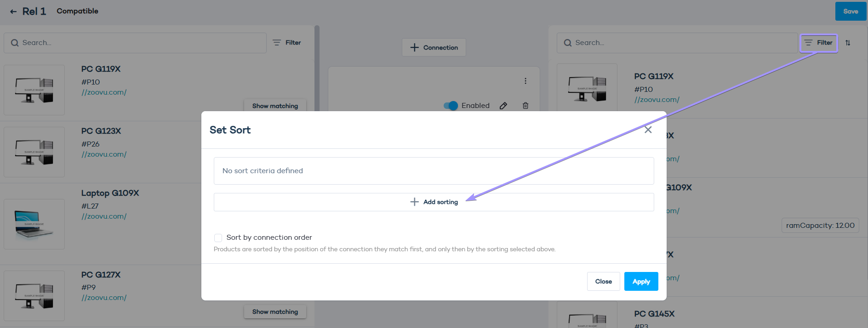Add a new Connection
Screen dimensions: 868x328
434,47
